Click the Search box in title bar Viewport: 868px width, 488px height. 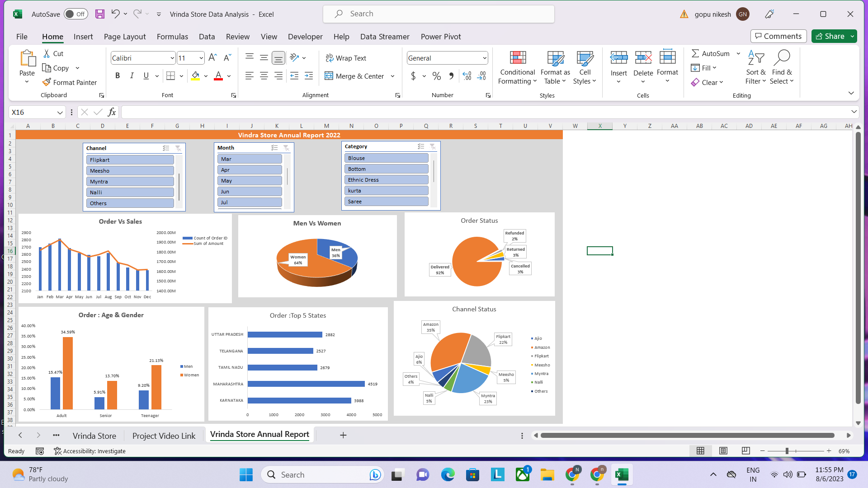[439, 14]
